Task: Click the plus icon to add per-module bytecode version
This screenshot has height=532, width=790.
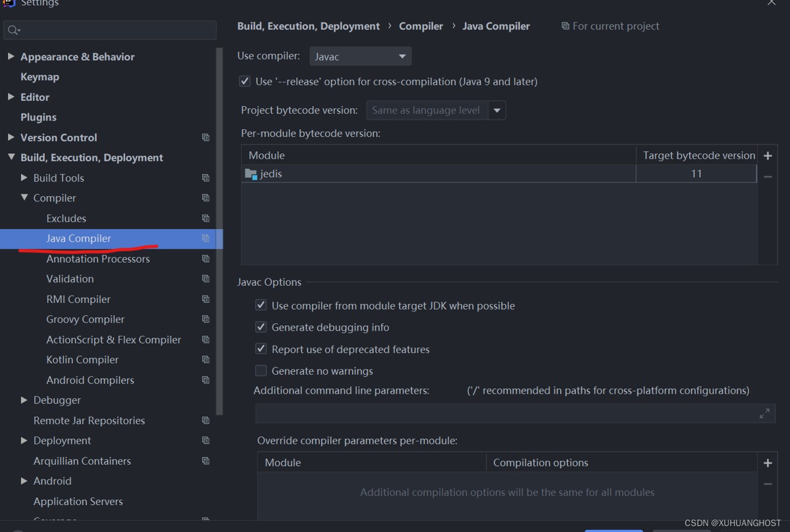Action: tap(768, 156)
